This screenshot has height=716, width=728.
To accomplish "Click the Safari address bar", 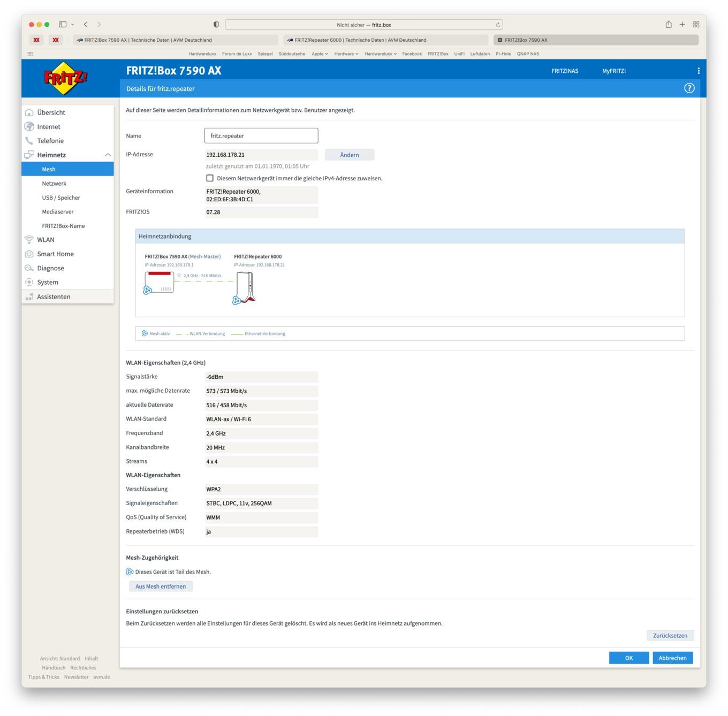I will 364,25.
